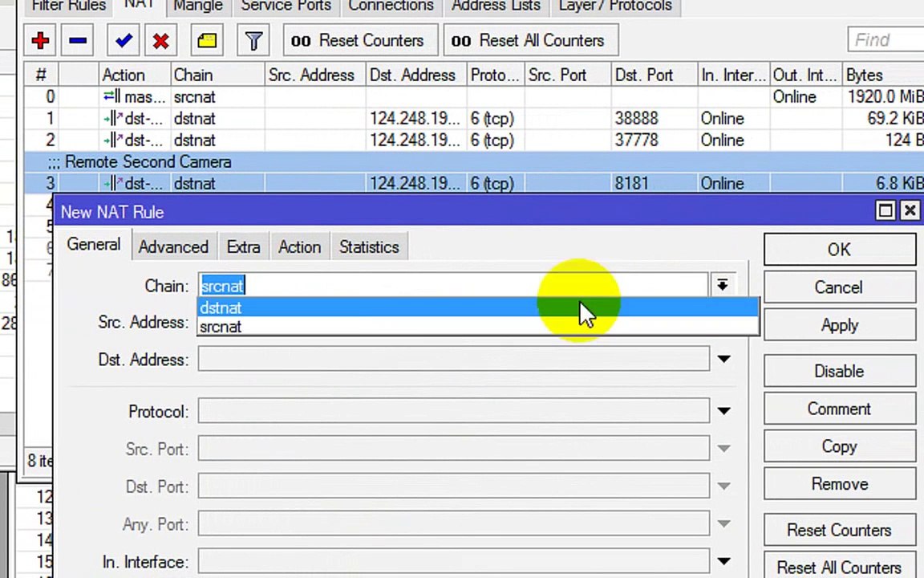Viewport: 924px width, 578px height.
Task: Sort by the Src. Address column header
Action: click(314, 75)
